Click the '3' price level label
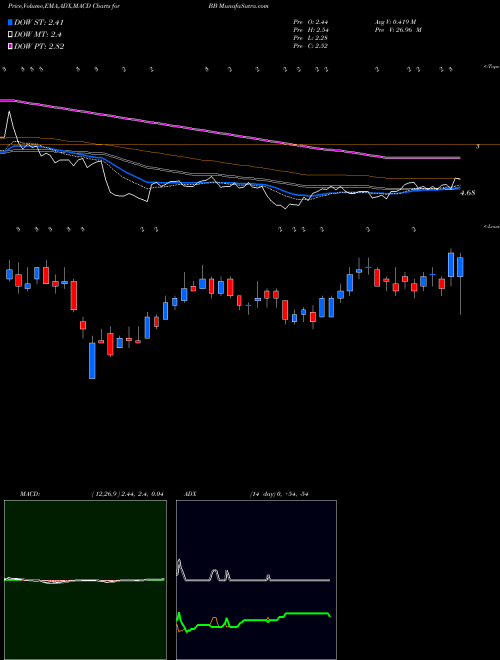This screenshot has height=660, width=500. tap(478, 146)
